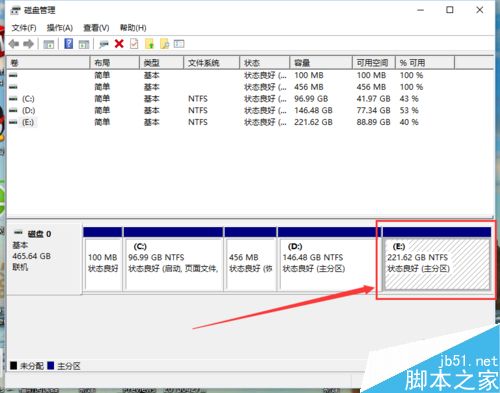Click the folder with green arrow icon

pos(149,44)
